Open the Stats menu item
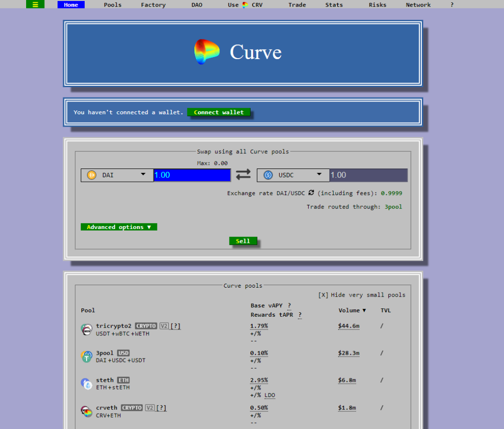The width and height of the screenshot is (504, 429). coord(334,5)
